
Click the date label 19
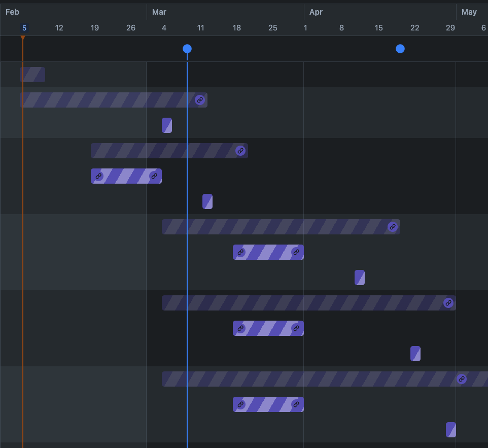pyautogui.click(x=95, y=28)
